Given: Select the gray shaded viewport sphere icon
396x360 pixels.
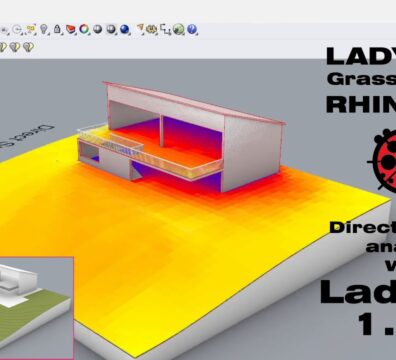Looking at the screenshot, I should click(x=98, y=29).
